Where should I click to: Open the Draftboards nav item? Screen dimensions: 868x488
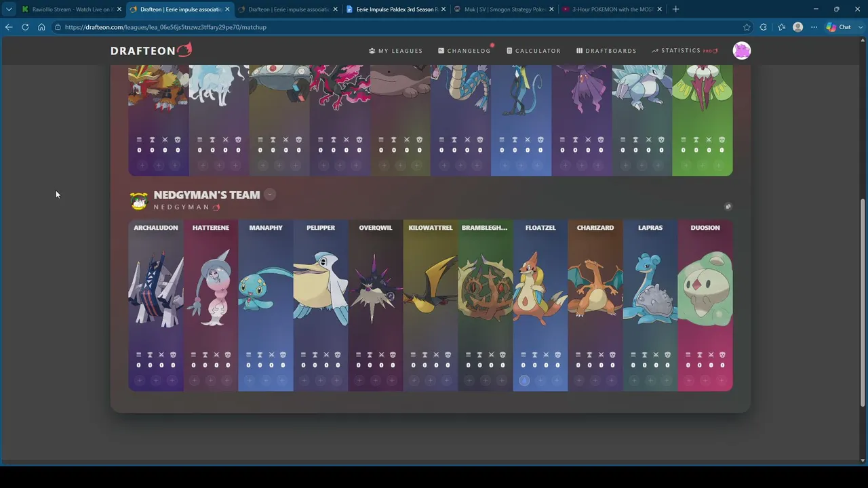606,51
